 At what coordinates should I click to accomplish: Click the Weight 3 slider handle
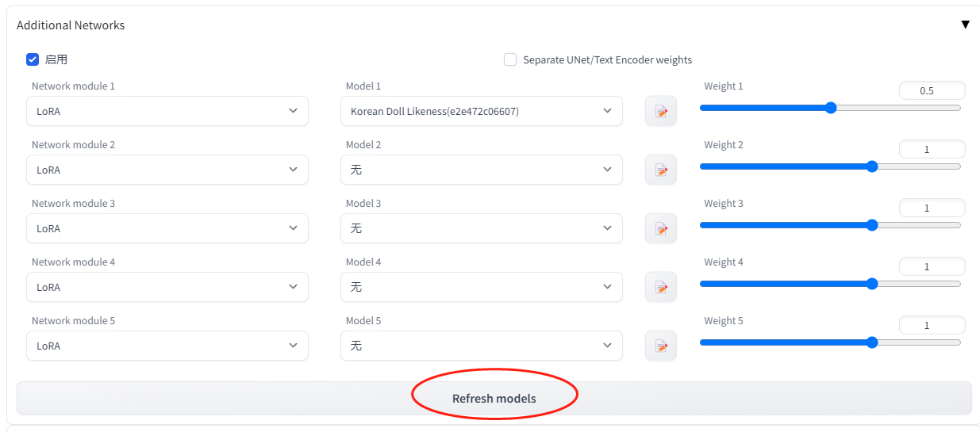point(872,225)
